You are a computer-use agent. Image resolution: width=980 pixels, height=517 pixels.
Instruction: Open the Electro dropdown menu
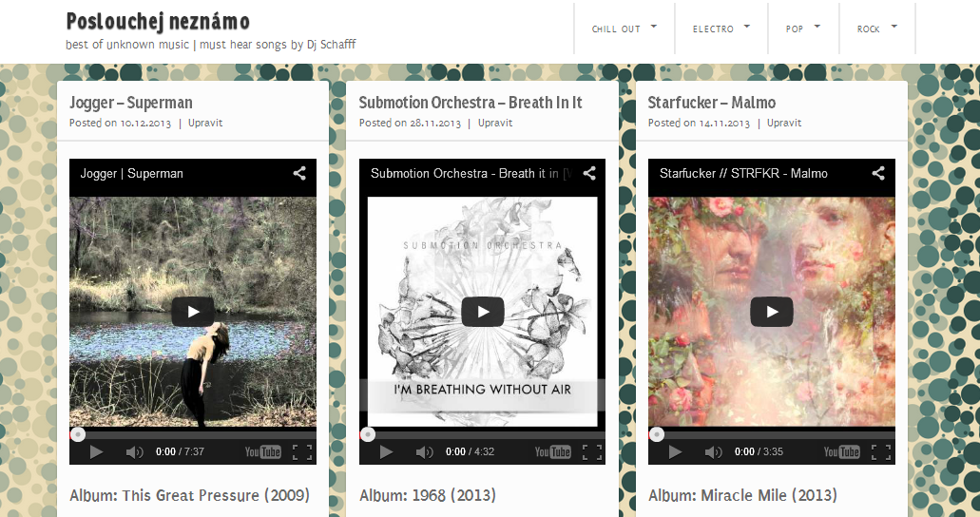point(721,29)
